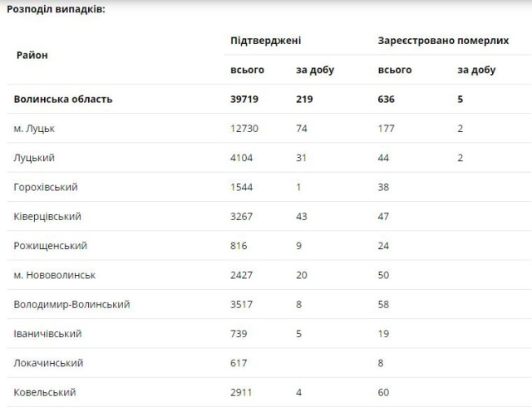Select the "м. Нововолинськ" row label

[55, 275]
